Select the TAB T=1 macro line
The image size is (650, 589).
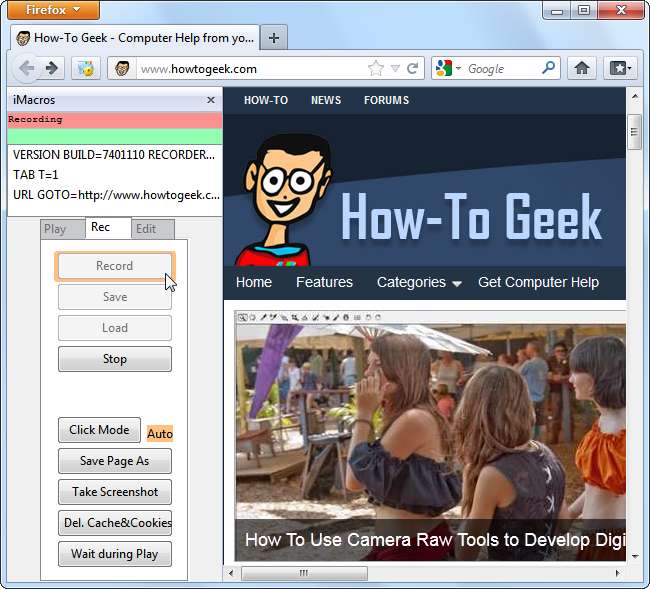coord(114,175)
